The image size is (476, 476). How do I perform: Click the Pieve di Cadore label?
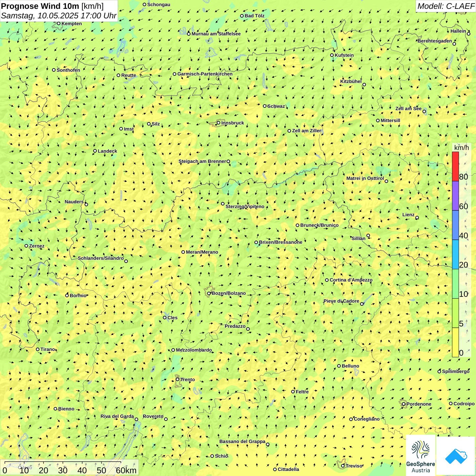(x=341, y=301)
